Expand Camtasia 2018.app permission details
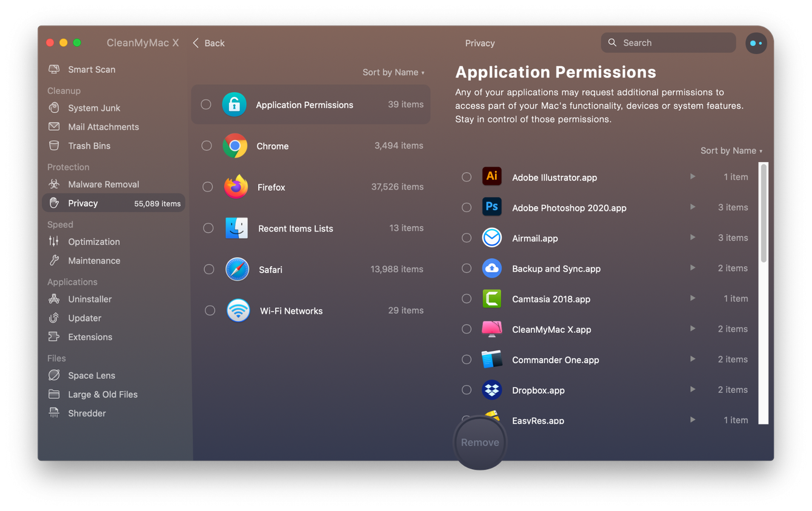812x511 pixels. (692, 298)
